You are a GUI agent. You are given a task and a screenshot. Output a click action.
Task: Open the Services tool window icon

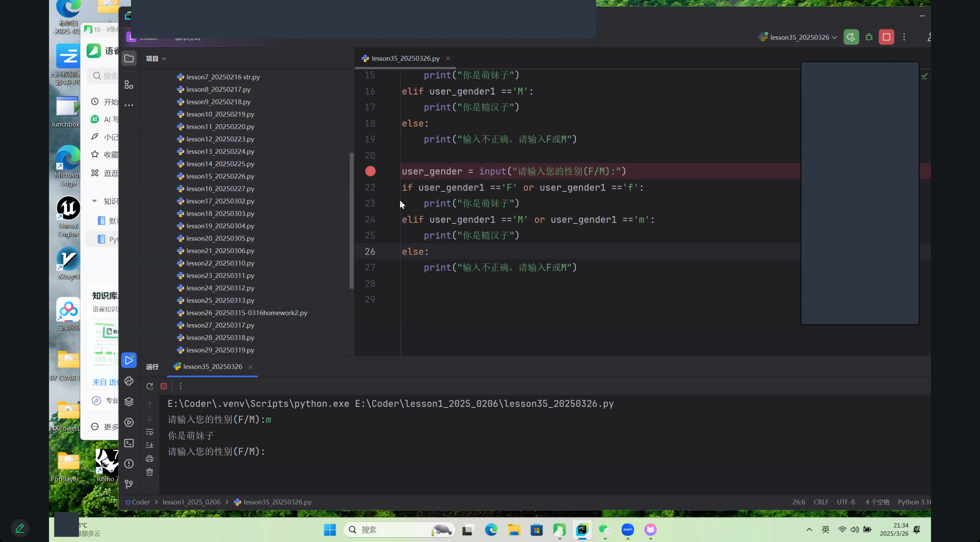click(129, 422)
